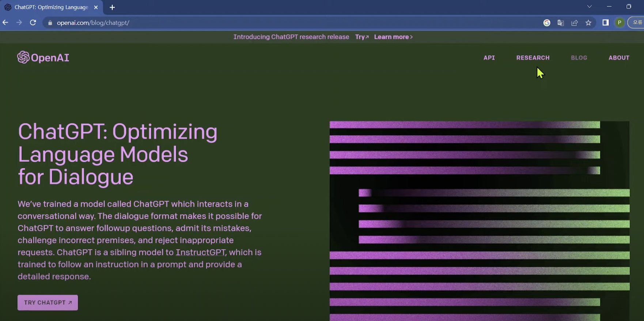Click the OpenAI logo
Image resolution: width=644 pixels, height=321 pixels.
pyautogui.click(x=43, y=57)
